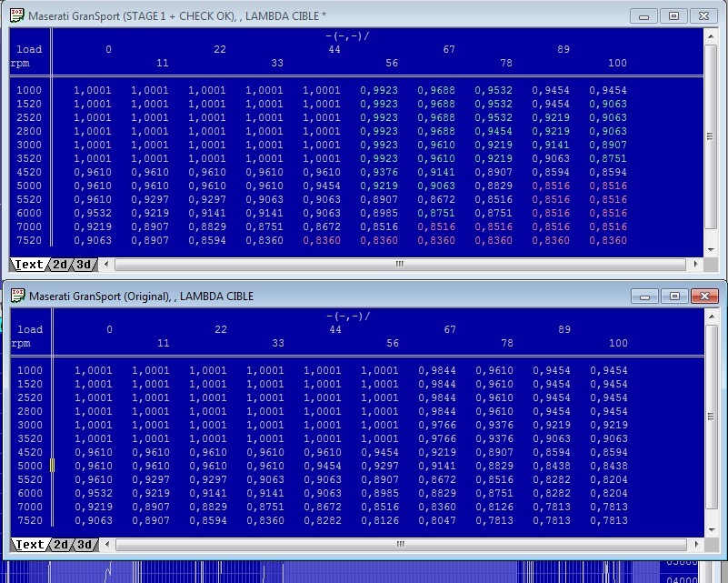728x583 pixels.
Task: Click the 1000 rpm row header in STAGE 1 window
Action: 29,90
